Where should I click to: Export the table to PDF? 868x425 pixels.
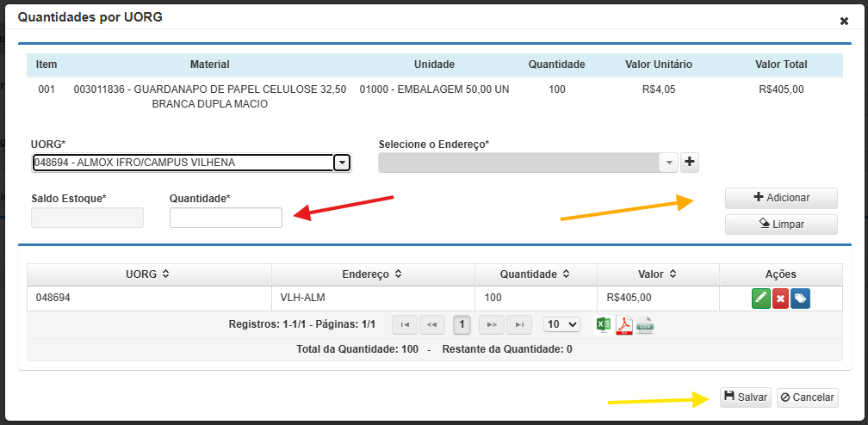(623, 324)
